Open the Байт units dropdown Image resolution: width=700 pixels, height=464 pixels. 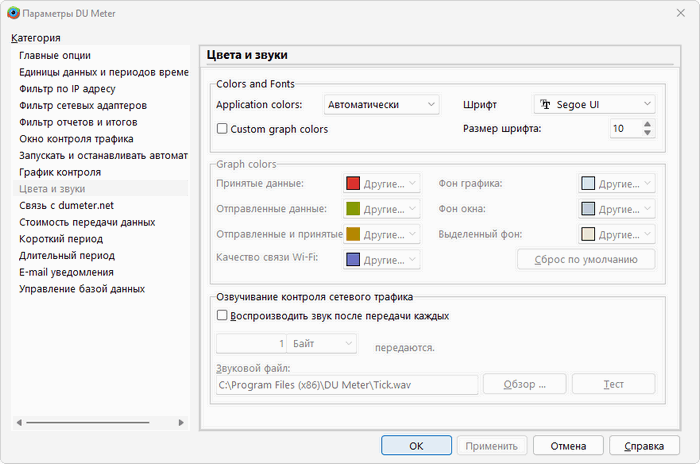click(321, 343)
